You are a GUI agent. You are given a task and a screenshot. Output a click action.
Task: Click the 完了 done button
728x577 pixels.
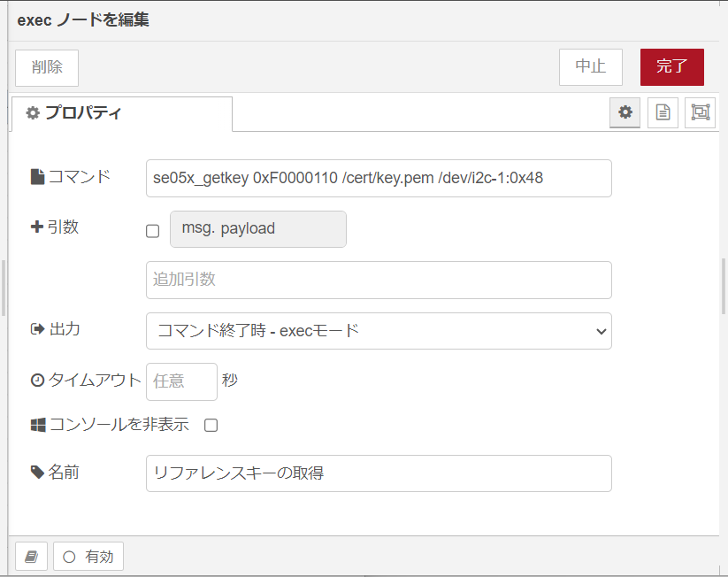[x=671, y=67]
